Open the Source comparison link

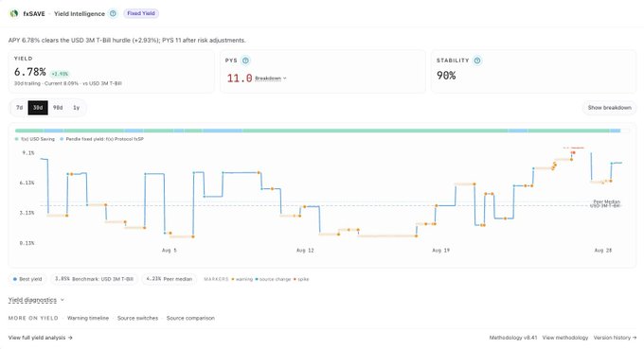tap(190, 318)
